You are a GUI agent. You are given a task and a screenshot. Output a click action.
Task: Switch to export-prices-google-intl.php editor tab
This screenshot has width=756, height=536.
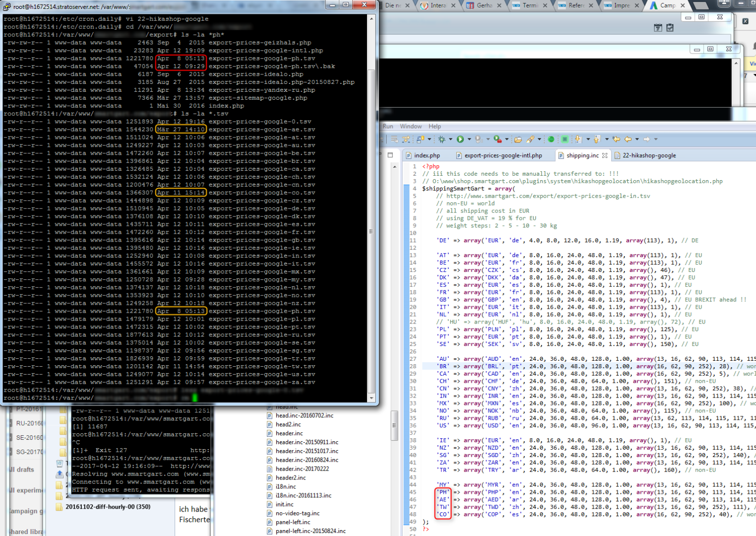coord(503,156)
